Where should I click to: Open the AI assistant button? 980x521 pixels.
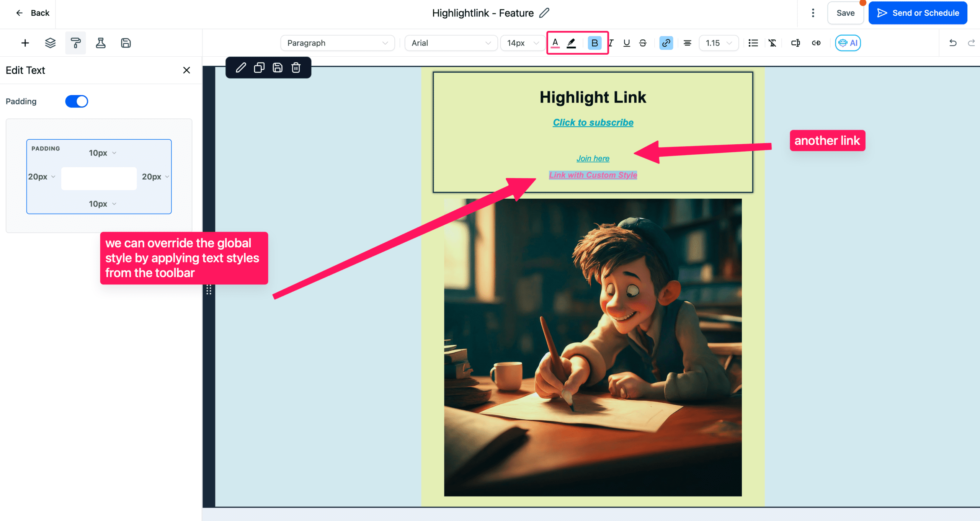(x=848, y=43)
